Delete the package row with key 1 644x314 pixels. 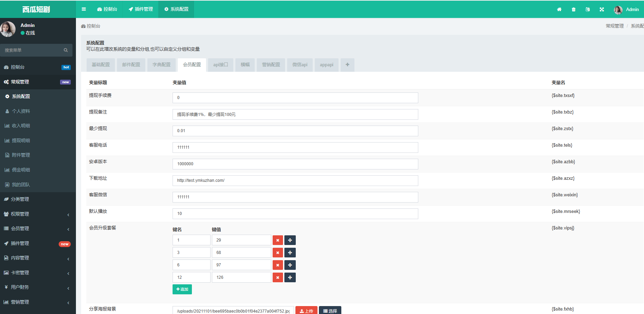point(277,240)
